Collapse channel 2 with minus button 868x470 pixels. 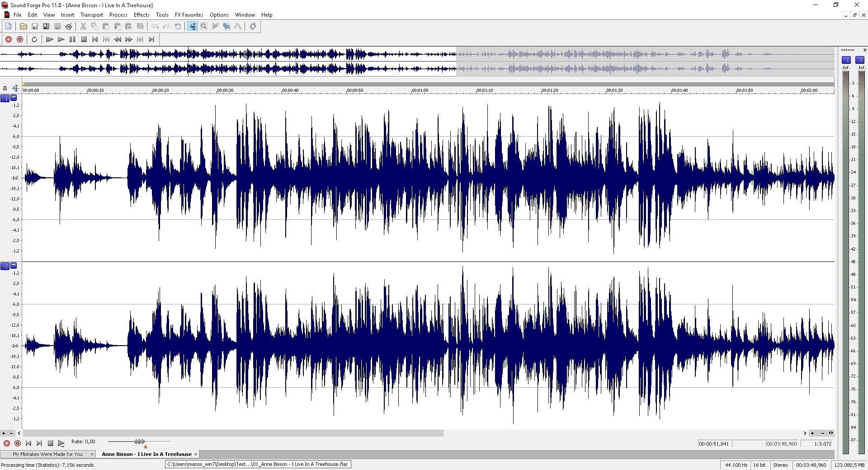point(14,266)
